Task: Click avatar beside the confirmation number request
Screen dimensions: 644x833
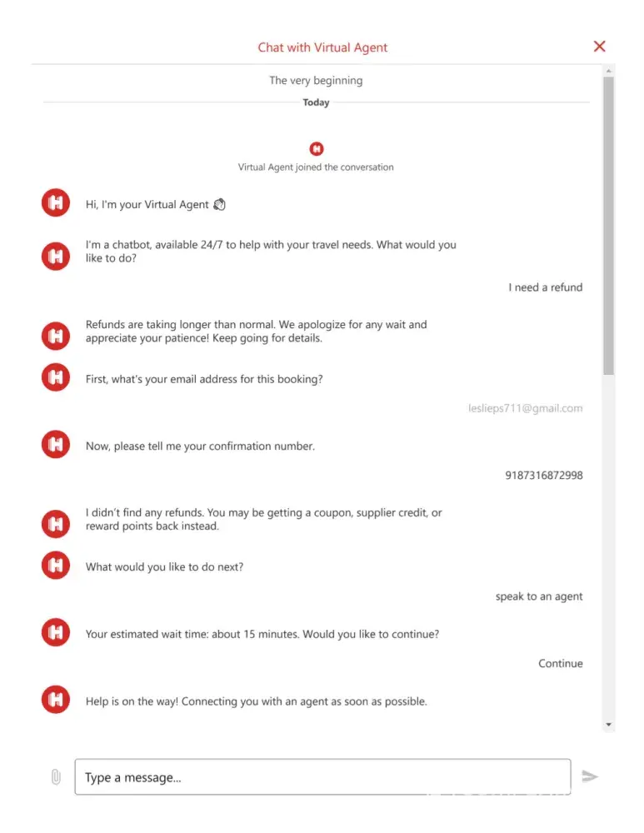Action: (56, 445)
